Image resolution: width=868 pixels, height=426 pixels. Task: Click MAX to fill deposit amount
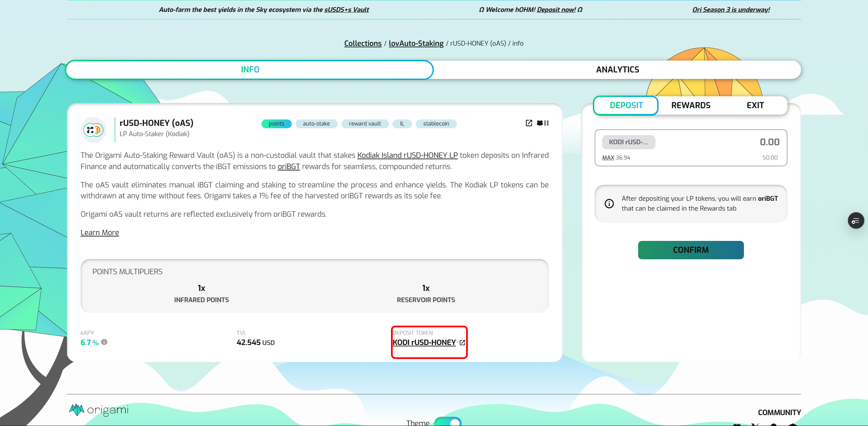tap(608, 158)
